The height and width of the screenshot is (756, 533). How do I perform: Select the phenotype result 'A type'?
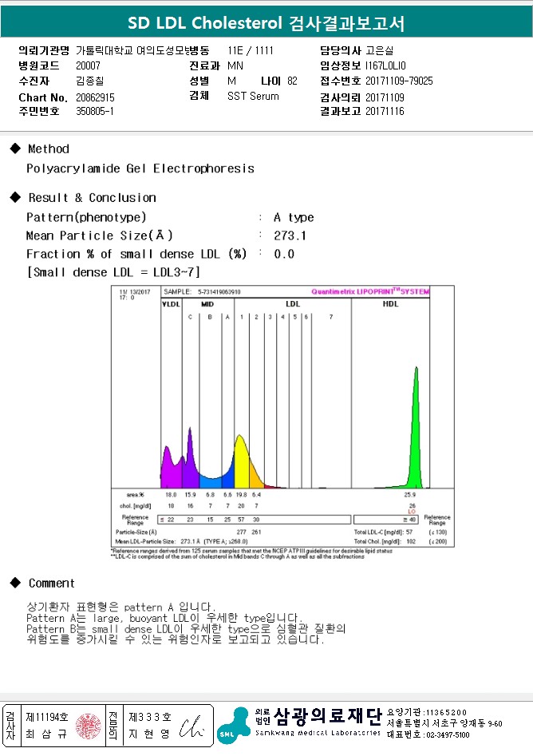[294, 217]
